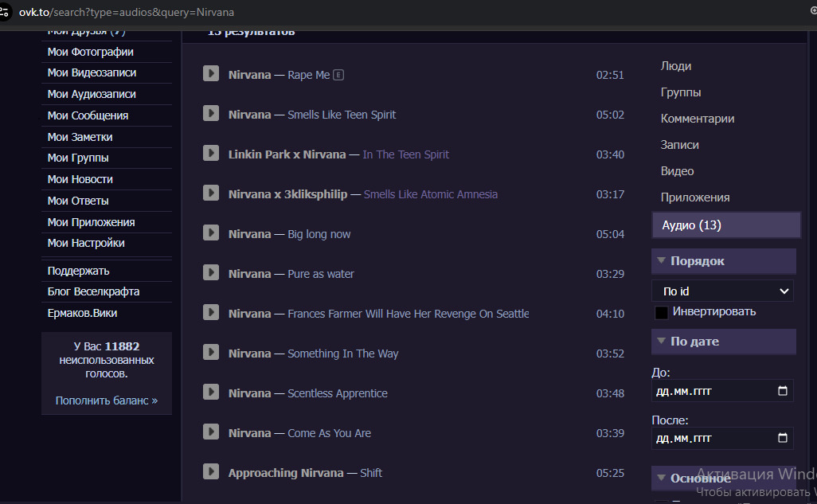Click the После date input field

coord(722,439)
